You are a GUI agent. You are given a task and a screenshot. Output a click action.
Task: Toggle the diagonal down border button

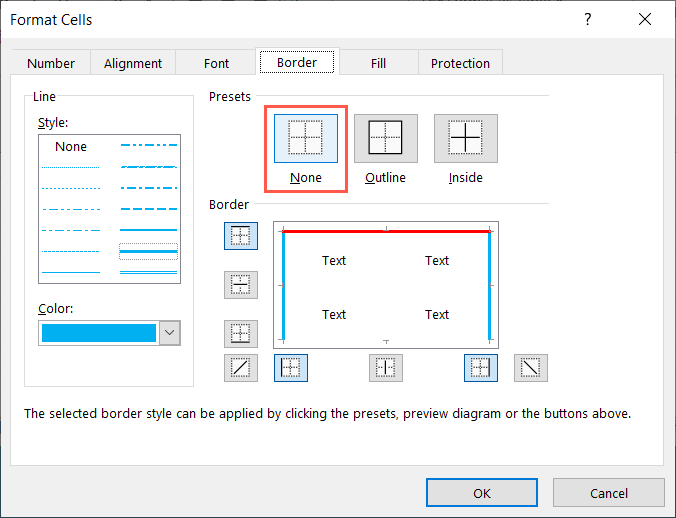click(531, 368)
